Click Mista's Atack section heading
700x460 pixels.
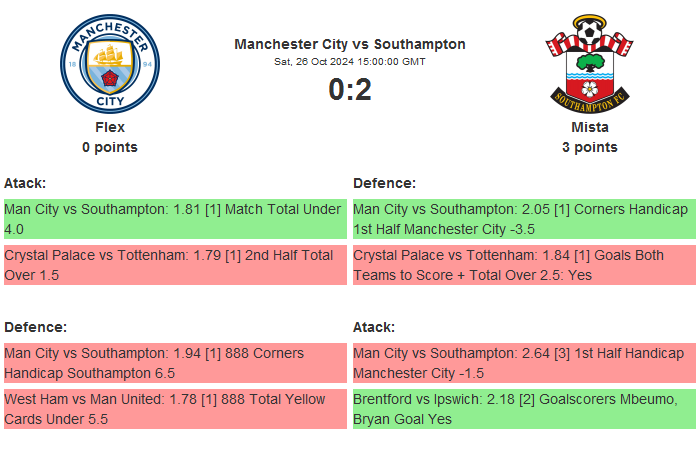pyautogui.click(x=374, y=327)
